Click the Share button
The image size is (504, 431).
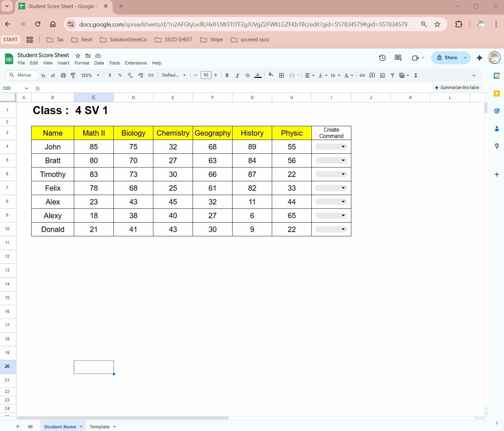tap(447, 58)
